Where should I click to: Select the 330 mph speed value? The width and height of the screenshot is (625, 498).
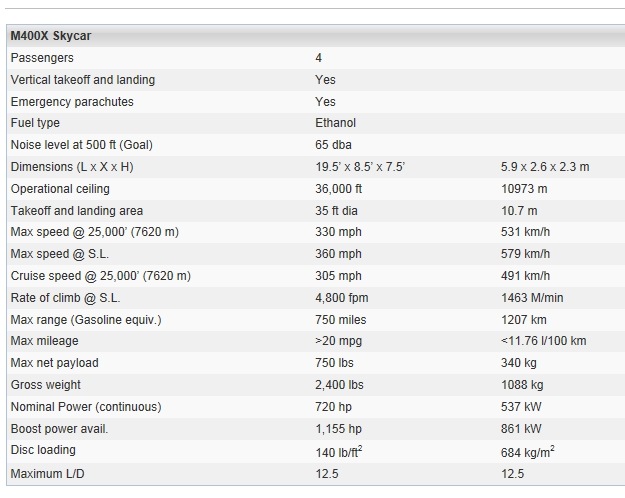pos(338,233)
